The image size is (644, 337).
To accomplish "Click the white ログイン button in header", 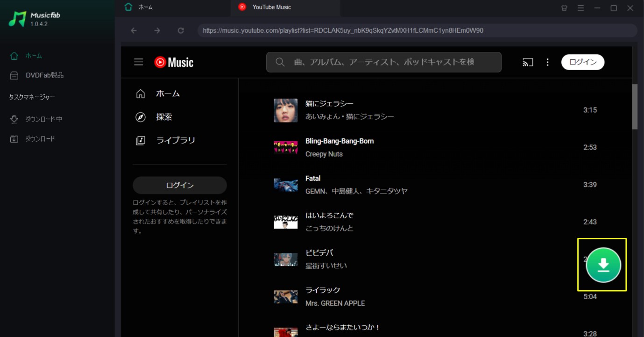I will (x=583, y=62).
